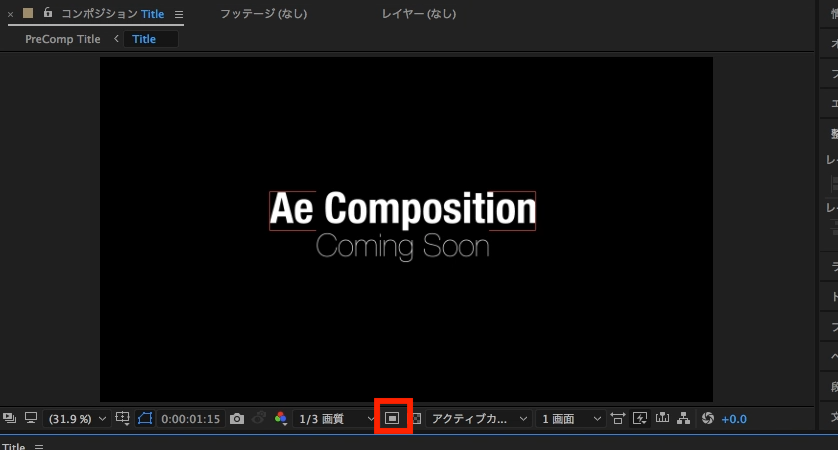Click the primary viewer monitor icon
Screen dimensions: 838x450
[x=31, y=418]
